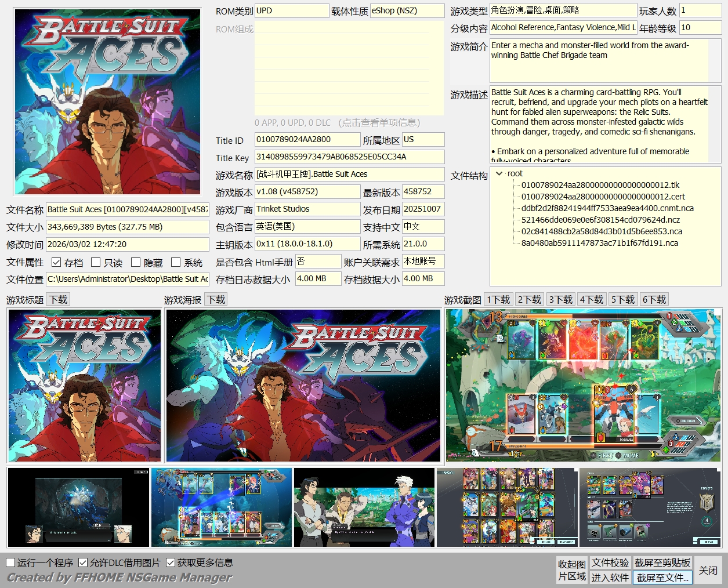Screen dimensions: 728x588
Task: Select the .tik file in file structure
Action: tap(600, 185)
